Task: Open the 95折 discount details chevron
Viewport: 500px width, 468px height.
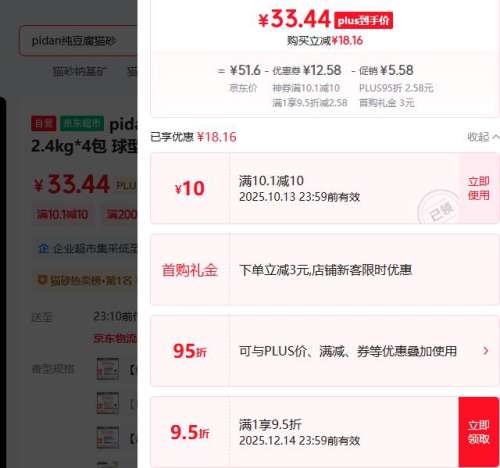Action: [486, 351]
